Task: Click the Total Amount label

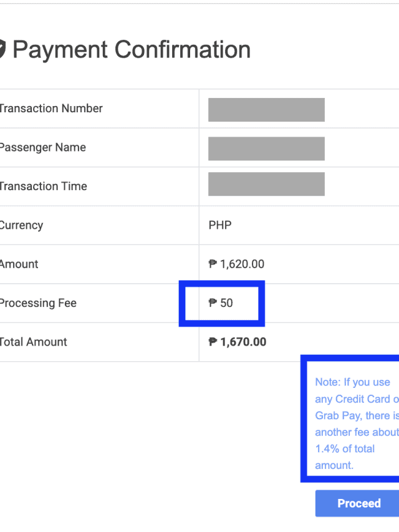Action: click(x=33, y=342)
